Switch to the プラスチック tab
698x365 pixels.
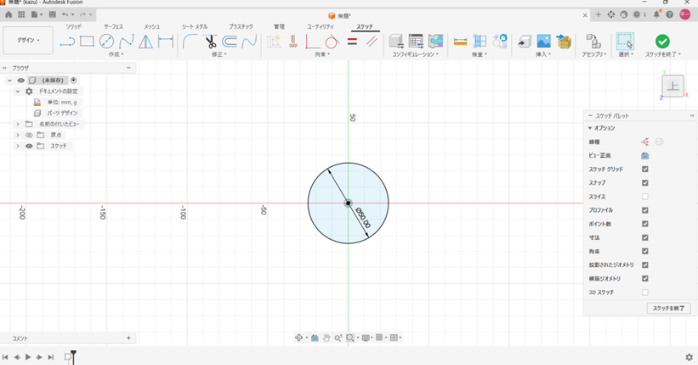coord(241,27)
